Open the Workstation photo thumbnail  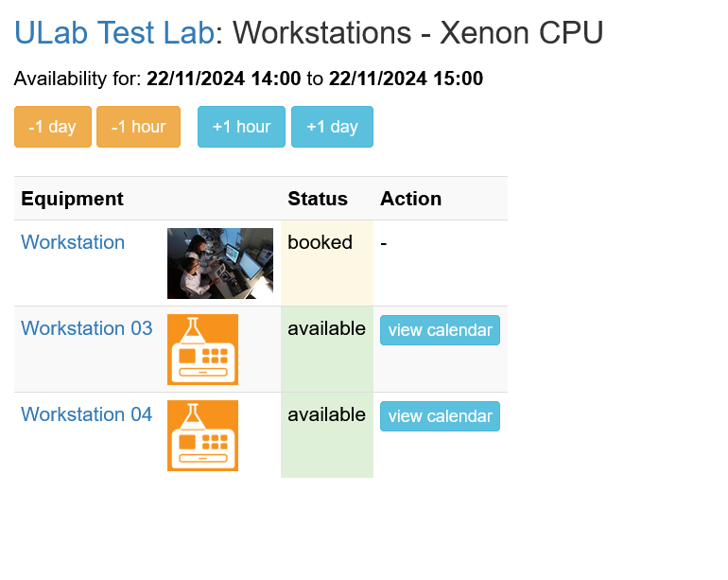(x=219, y=263)
